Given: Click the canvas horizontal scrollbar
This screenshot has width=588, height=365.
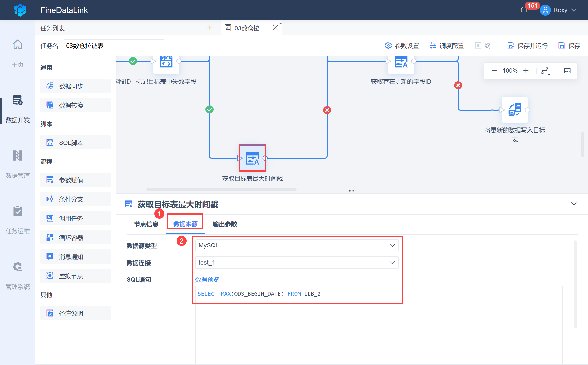Looking at the screenshot, I should [221, 189].
